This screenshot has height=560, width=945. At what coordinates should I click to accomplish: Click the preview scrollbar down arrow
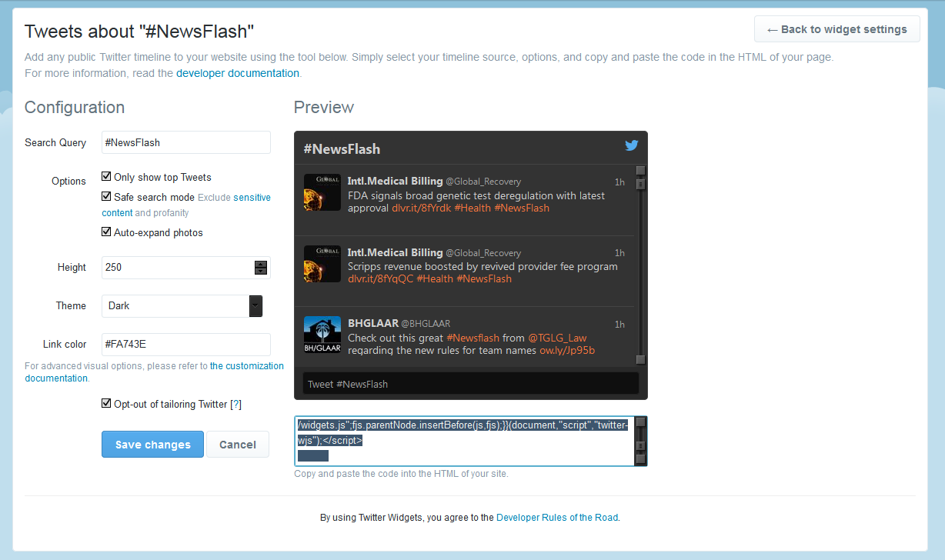pyautogui.click(x=640, y=359)
